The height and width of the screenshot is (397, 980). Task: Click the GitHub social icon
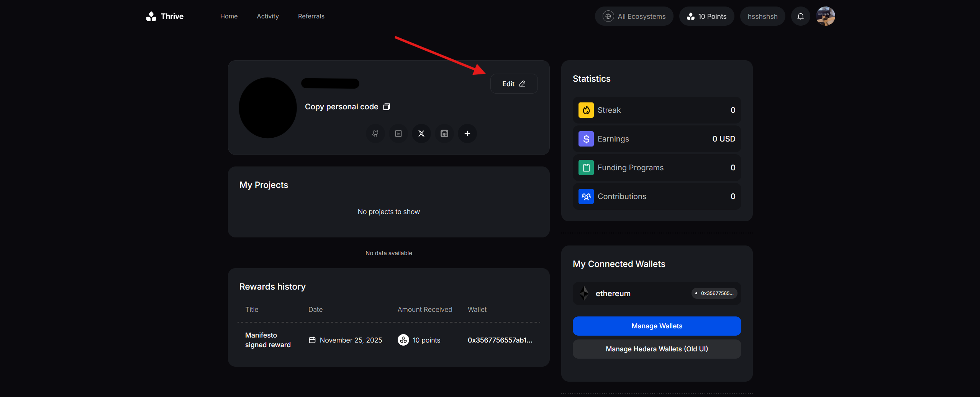click(375, 133)
